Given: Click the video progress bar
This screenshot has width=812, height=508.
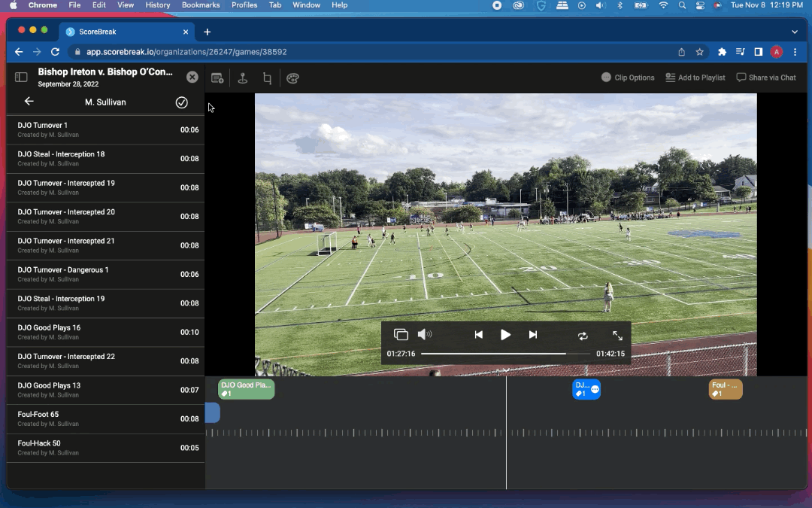Looking at the screenshot, I should (x=505, y=354).
